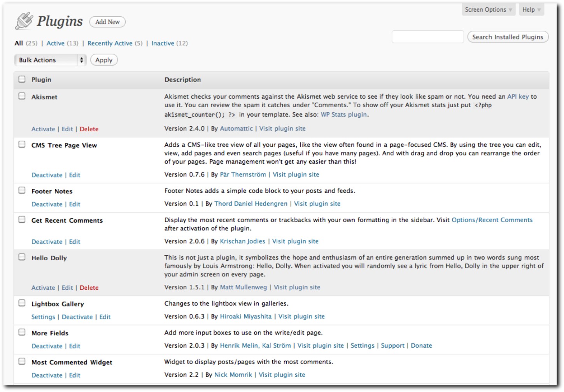Deactivate CMS Tree Page View
This screenshot has width=564, height=392.
(47, 175)
